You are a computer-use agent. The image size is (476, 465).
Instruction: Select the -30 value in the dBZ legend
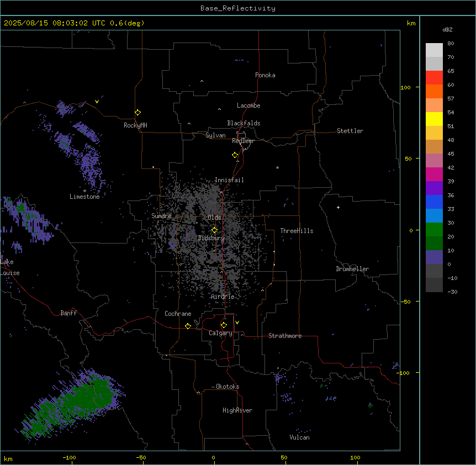pos(452,292)
